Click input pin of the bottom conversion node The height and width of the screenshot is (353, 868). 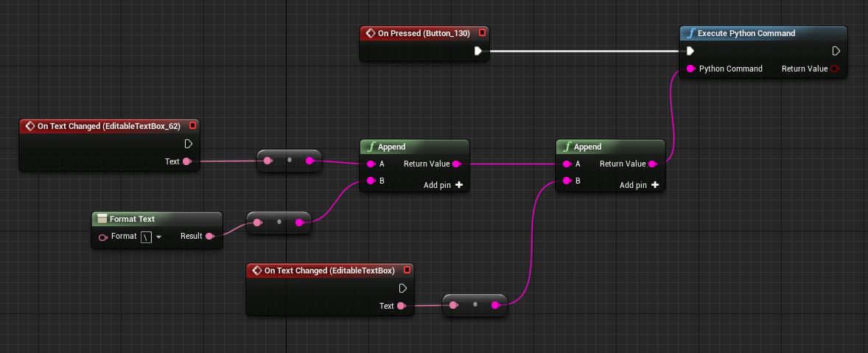[x=454, y=305]
